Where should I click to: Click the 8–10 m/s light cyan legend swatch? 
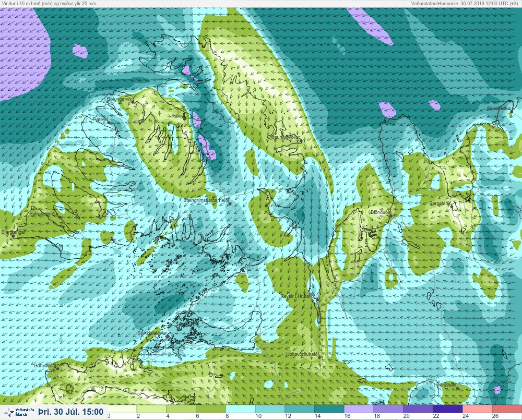coord(240,409)
